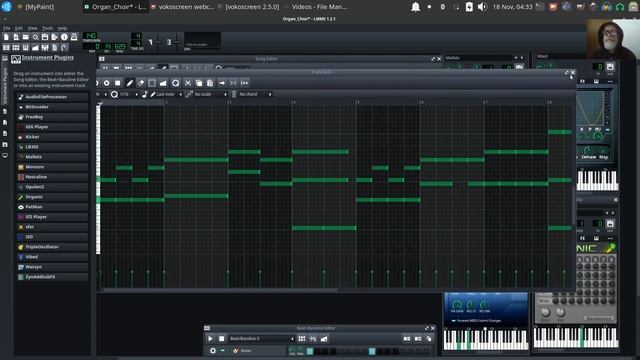
Task: Show the FX Mixer toolbar icon
Action: pyautogui.click(x=45, y=47)
